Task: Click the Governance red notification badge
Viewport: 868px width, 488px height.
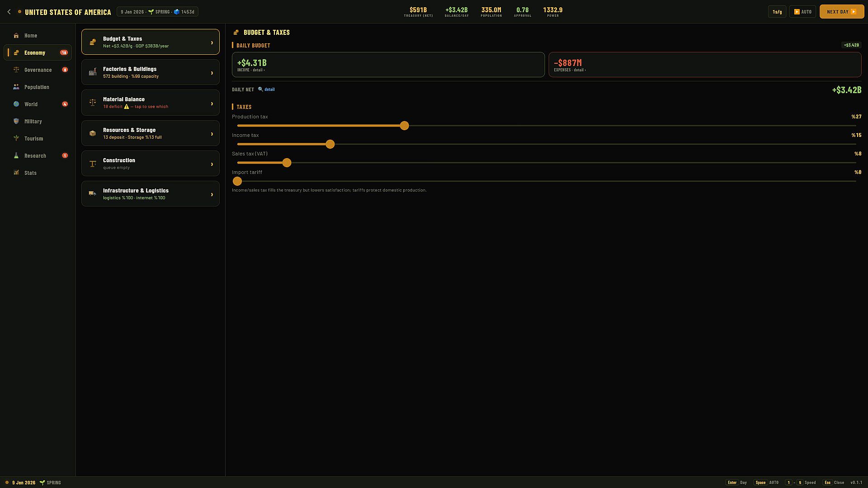Action: pos(65,70)
